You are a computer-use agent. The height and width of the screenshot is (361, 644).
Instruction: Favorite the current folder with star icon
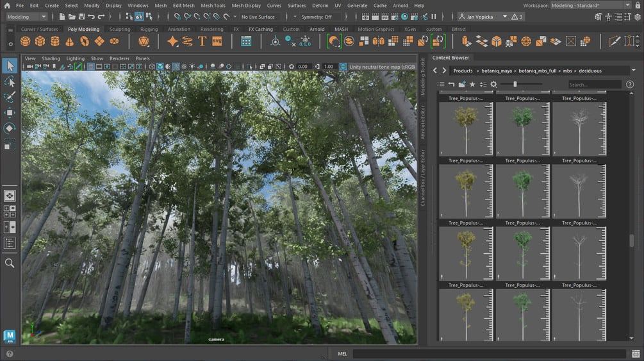pos(472,84)
